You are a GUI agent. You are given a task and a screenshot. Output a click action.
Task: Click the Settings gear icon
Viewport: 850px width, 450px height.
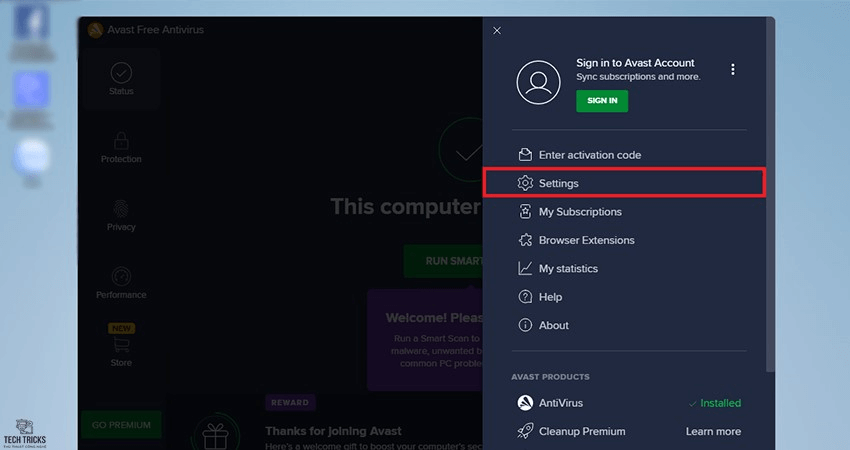[x=525, y=183]
